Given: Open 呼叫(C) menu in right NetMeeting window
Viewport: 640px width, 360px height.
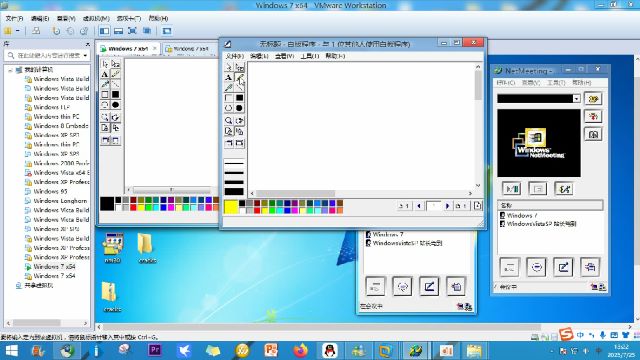Looking at the screenshot, I should pyautogui.click(x=506, y=82).
